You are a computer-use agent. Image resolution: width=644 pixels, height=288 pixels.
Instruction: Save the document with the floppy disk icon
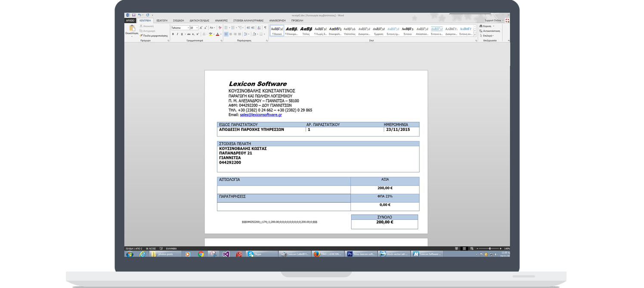[x=134, y=15]
